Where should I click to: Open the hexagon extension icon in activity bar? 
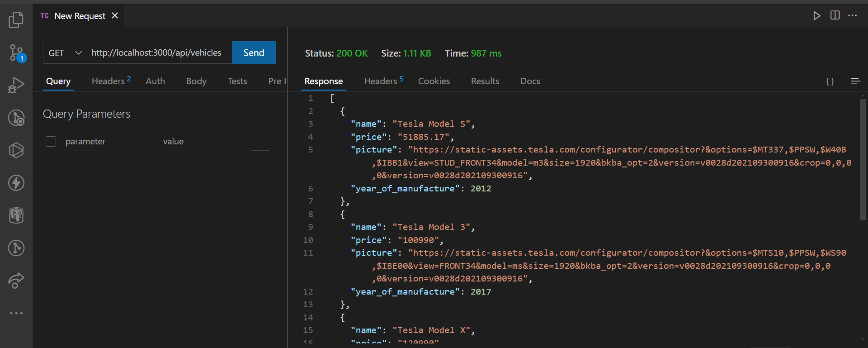[x=16, y=150]
